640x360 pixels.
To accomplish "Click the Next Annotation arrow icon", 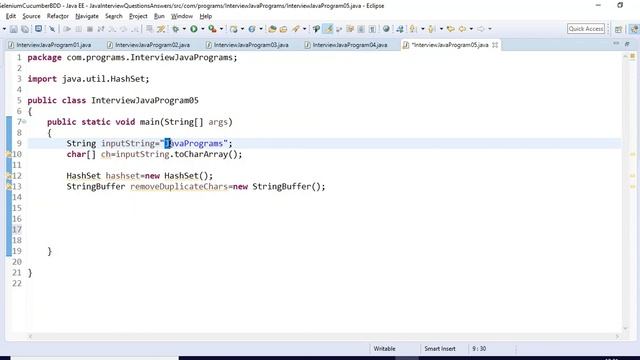I will coord(413,29).
